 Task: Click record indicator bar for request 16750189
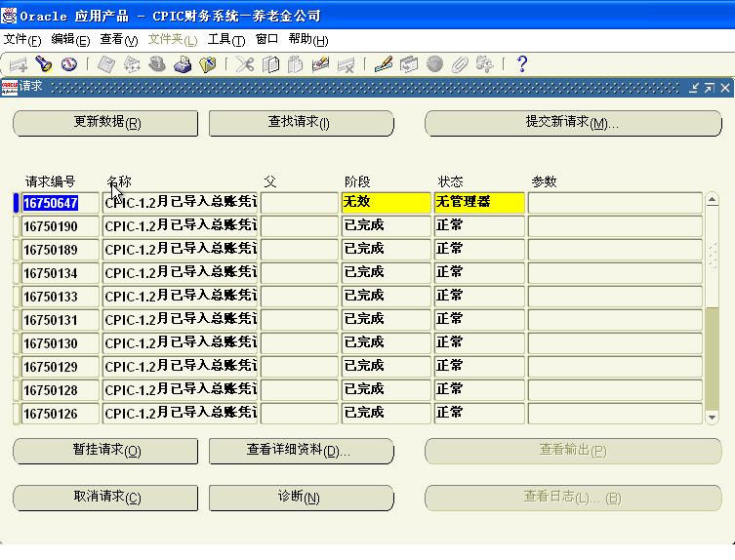(16, 250)
